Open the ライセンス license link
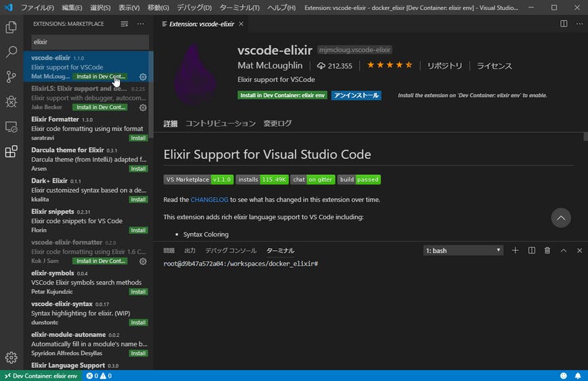The width and height of the screenshot is (588, 381). (495, 66)
